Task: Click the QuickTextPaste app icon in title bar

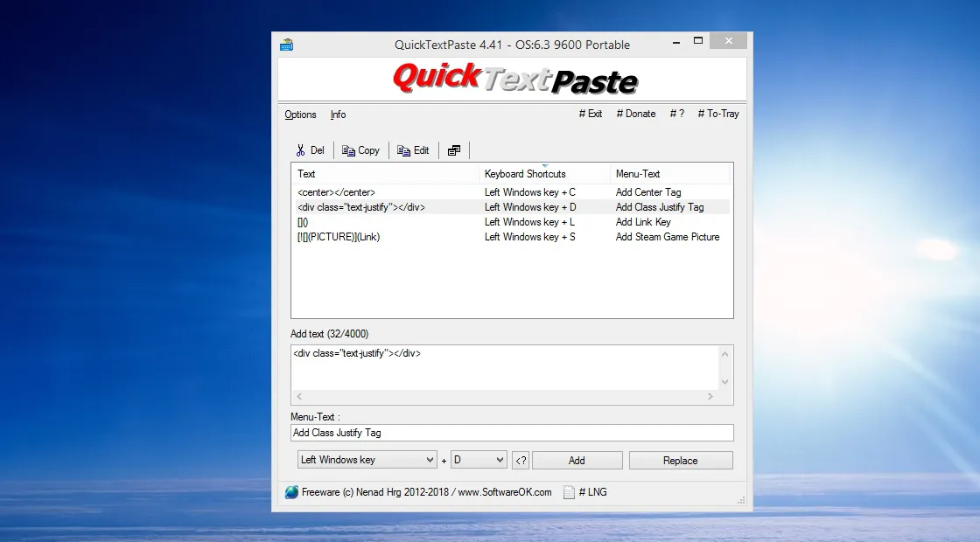Action: coord(286,45)
